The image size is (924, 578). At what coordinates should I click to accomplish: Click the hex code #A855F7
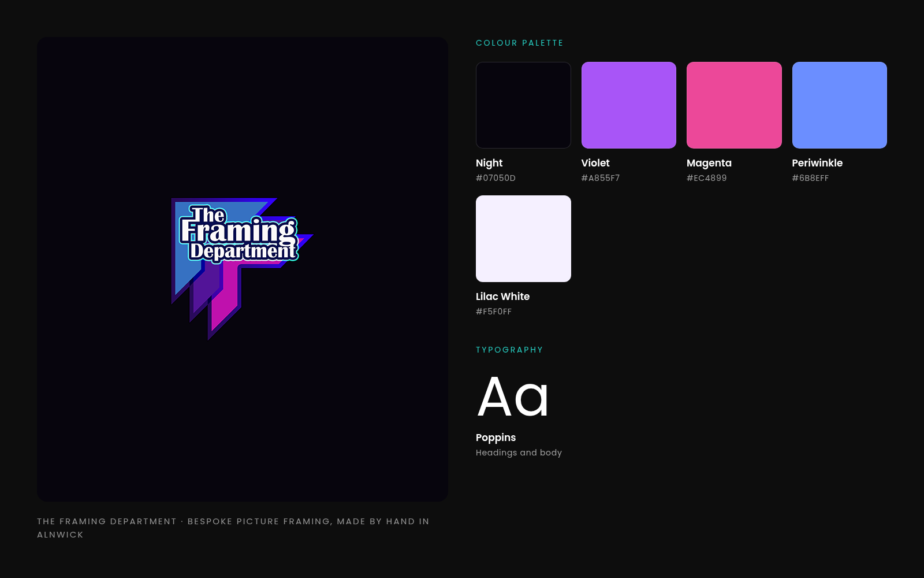601,178
